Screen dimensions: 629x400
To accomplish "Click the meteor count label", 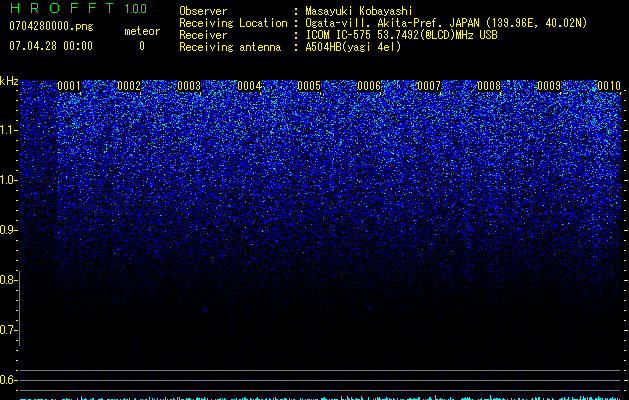I will click(142, 31).
